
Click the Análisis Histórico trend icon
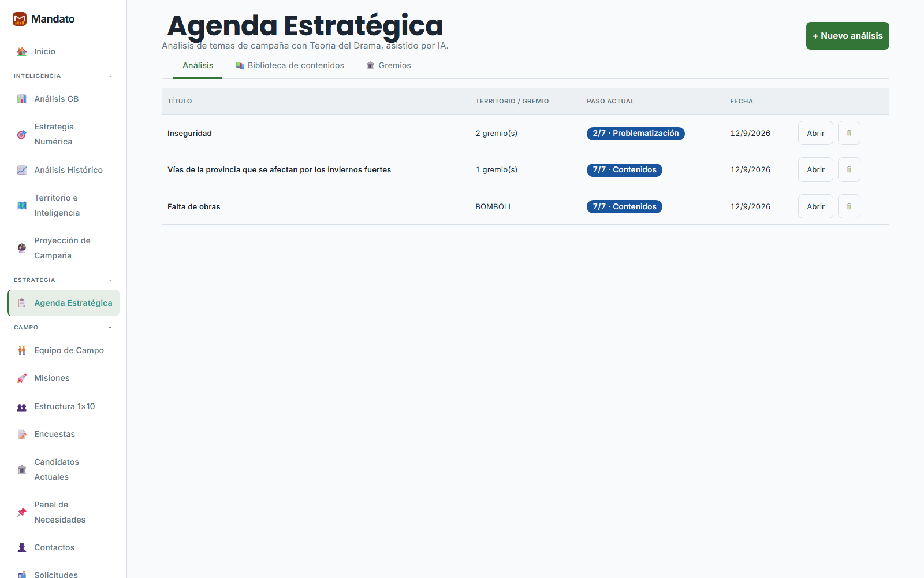click(22, 171)
